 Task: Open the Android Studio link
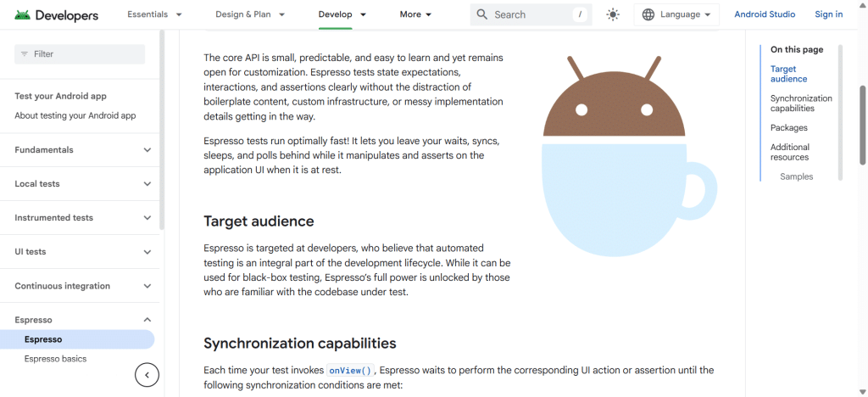pyautogui.click(x=765, y=14)
